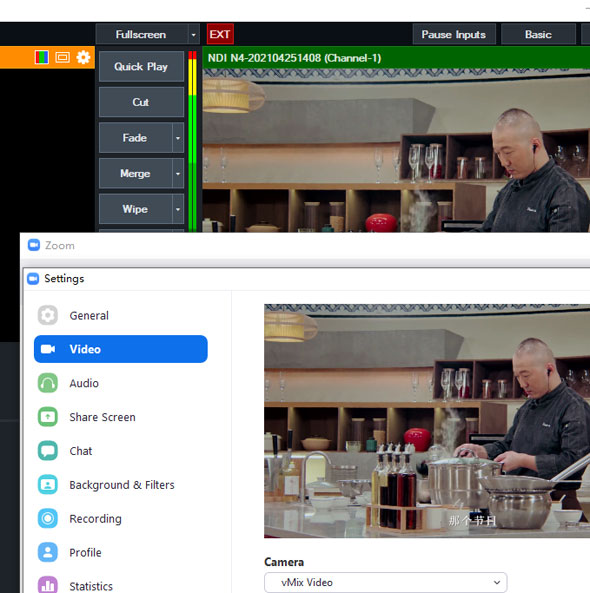Open General settings tab
Image resolution: width=590 pixels, height=593 pixels.
click(121, 315)
